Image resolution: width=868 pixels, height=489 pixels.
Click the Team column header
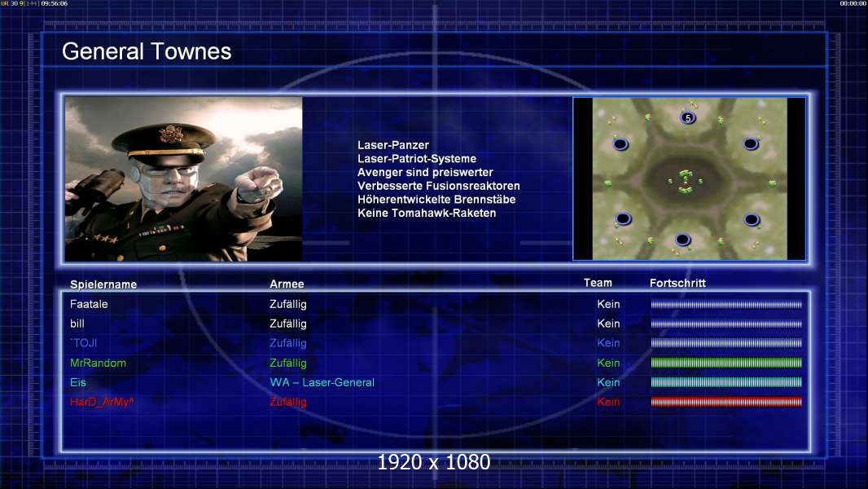(x=598, y=283)
